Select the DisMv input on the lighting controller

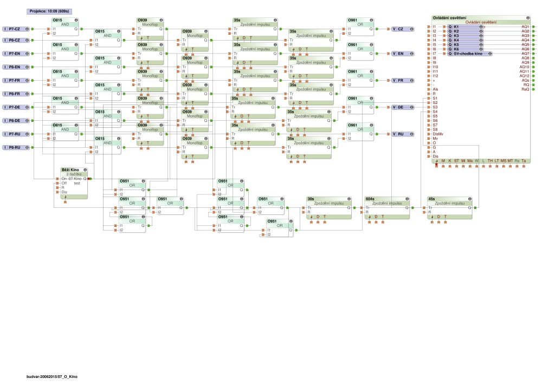[x=438, y=134]
